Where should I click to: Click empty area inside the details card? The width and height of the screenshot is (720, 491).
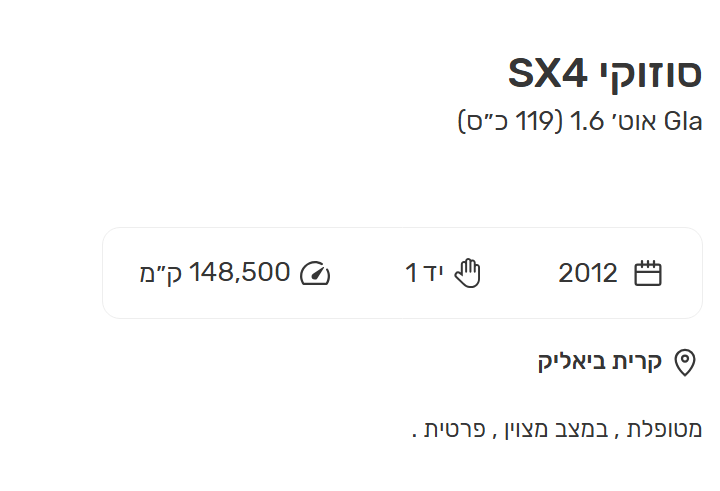click(x=367, y=301)
